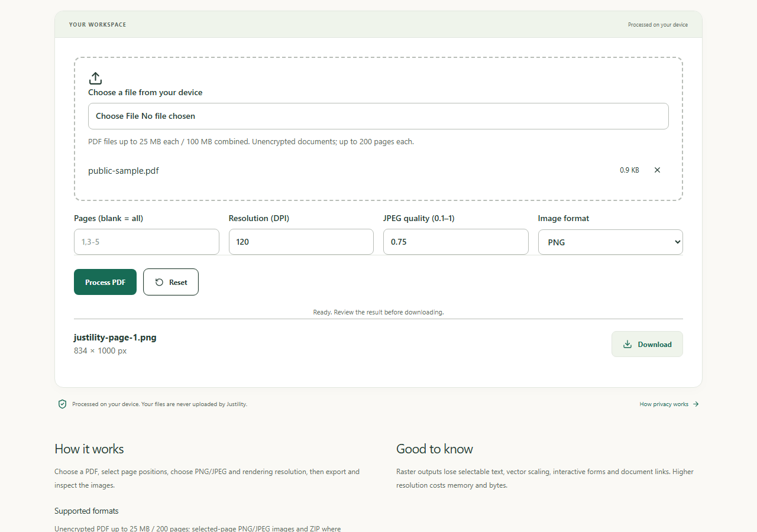Open the Choose File input
This screenshot has height=532, width=757.
[378, 116]
